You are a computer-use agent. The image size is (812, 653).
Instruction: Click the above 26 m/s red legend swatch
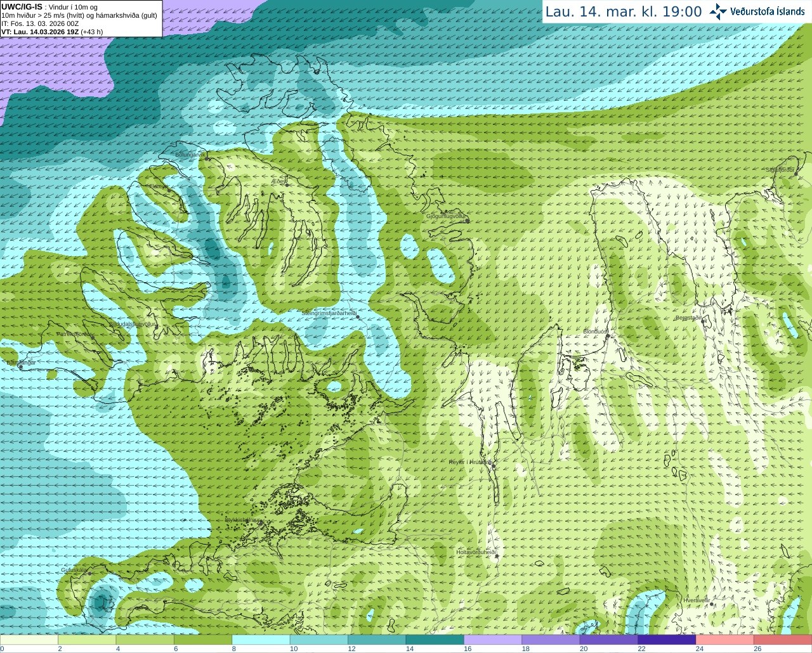pyautogui.click(x=783, y=640)
